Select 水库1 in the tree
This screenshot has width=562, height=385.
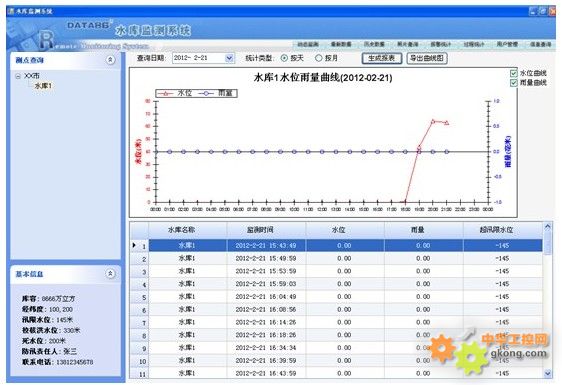(x=43, y=86)
